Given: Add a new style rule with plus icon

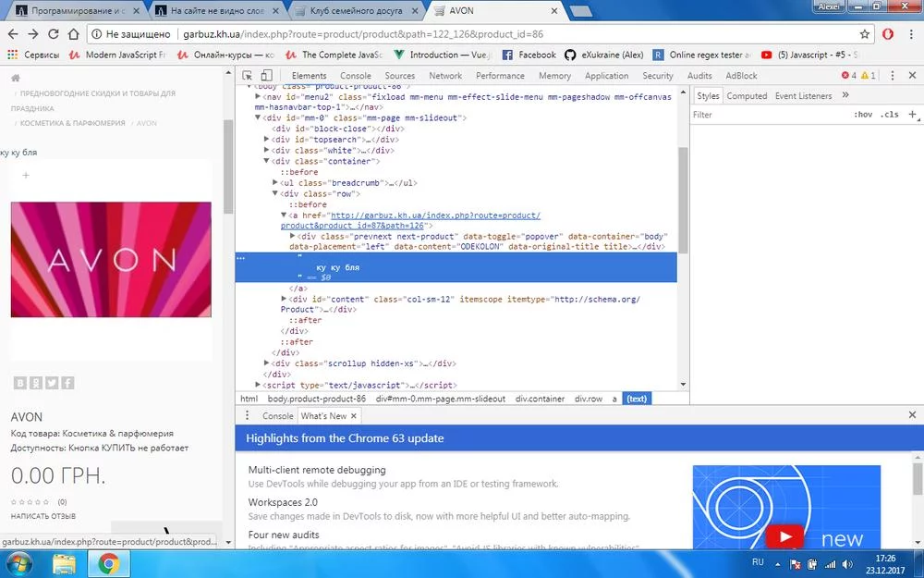Looking at the screenshot, I should pyautogui.click(x=912, y=115).
